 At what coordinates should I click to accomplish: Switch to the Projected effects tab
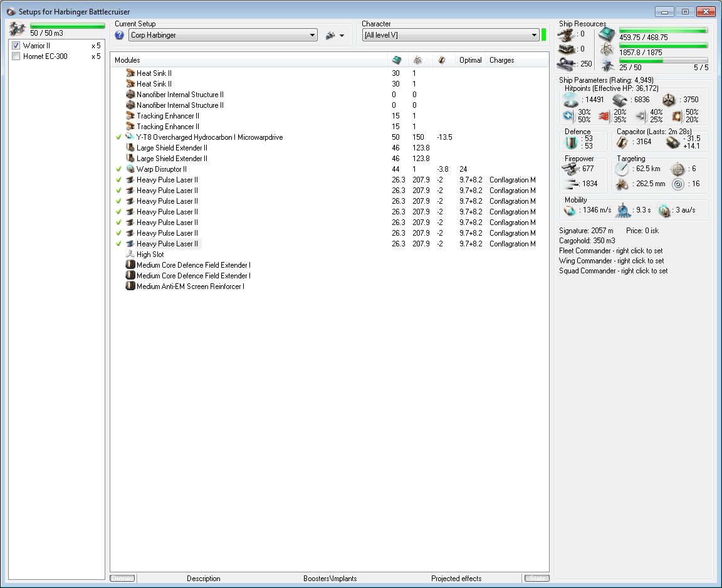[456, 579]
